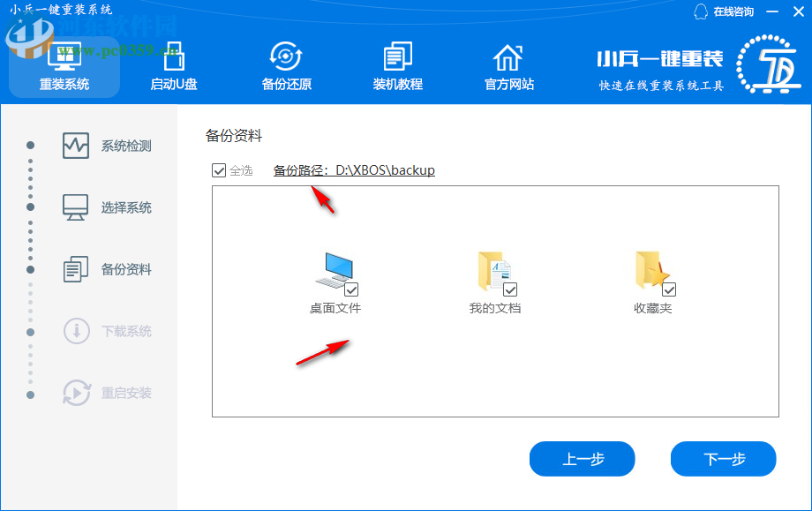Toggle the 桌面文件 backup checkbox
This screenshot has width=812, height=511.
click(353, 288)
